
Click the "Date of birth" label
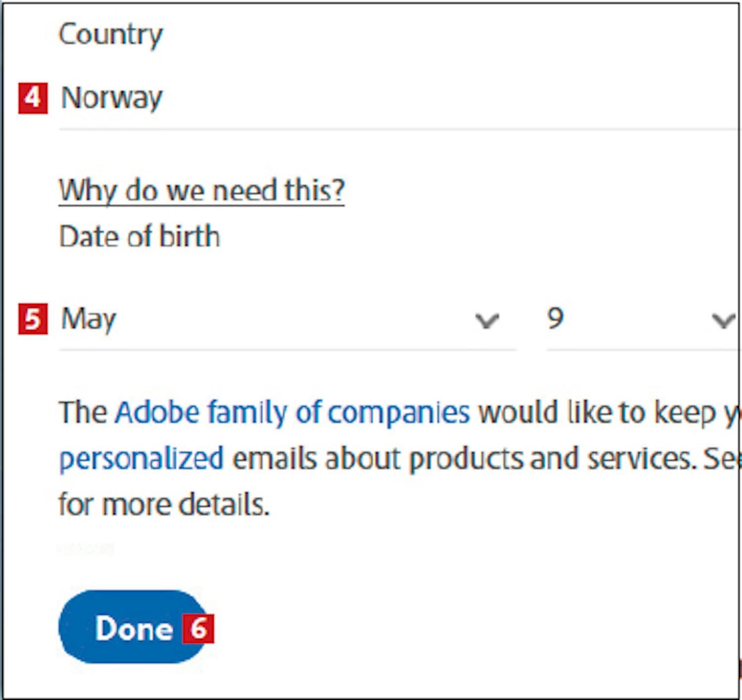point(139,236)
